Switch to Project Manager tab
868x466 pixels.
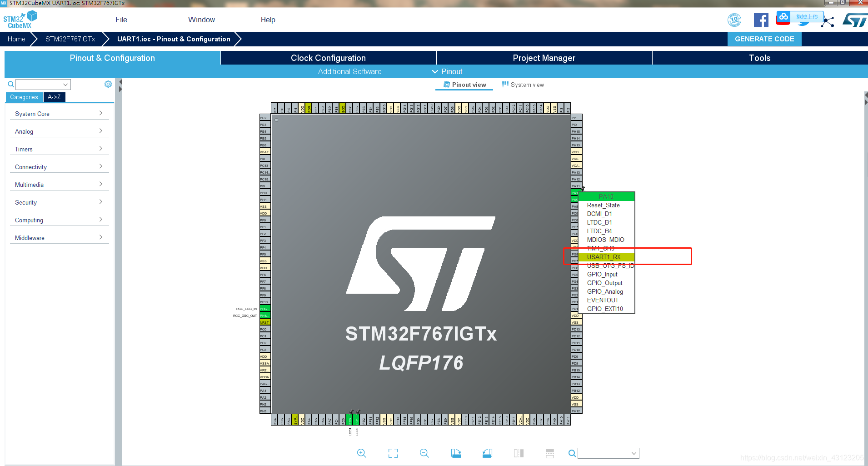[544, 58]
